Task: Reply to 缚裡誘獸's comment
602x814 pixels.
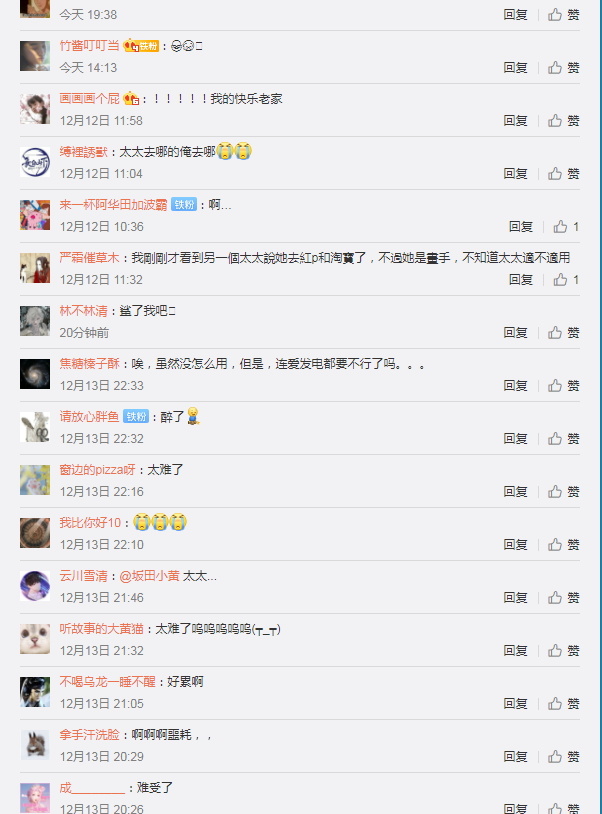Action: [x=515, y=173]
